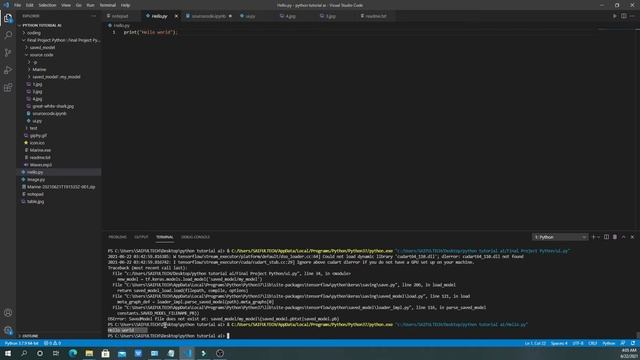Maximize the terminal panel size
Screen dimensions: 640x360
(x=624, y=237)
